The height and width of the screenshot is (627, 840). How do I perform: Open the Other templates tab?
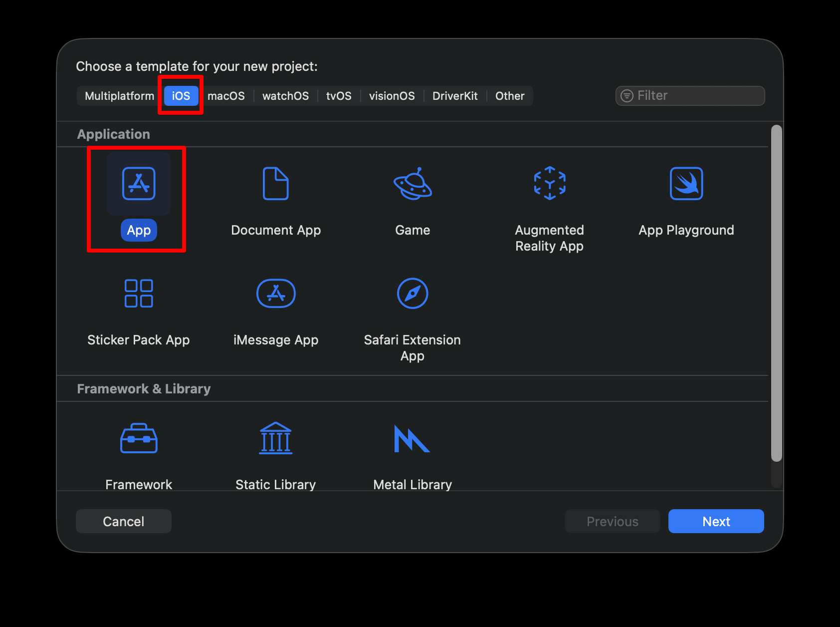click(x=510, y=96)
